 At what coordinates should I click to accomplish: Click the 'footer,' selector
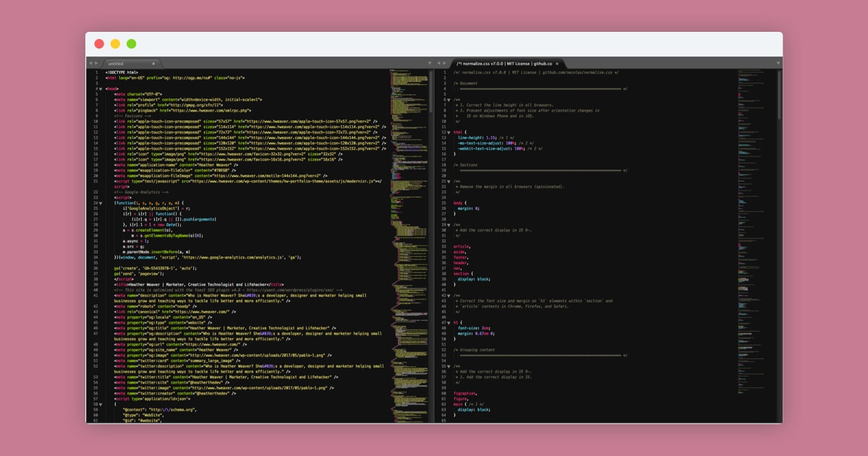(461, 257)
